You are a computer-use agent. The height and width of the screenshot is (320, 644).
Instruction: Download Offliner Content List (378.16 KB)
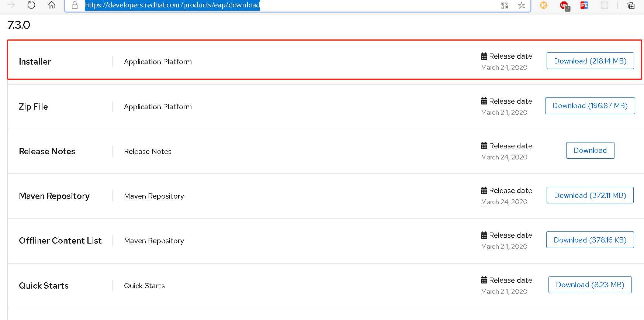tap(590, 240)
